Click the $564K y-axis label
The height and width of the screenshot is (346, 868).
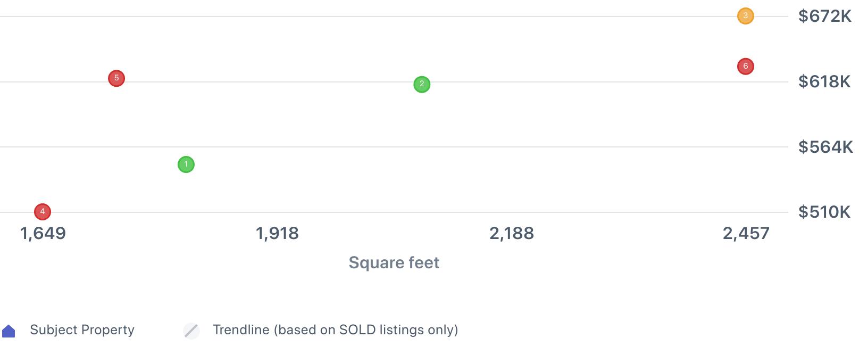[x=825, y=147]
